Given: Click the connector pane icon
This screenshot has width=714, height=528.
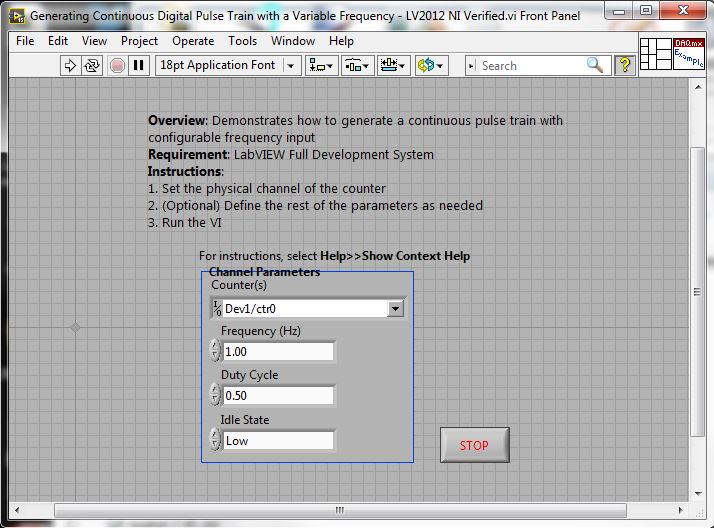Looking at the screenshot, I should click(655, 54).
